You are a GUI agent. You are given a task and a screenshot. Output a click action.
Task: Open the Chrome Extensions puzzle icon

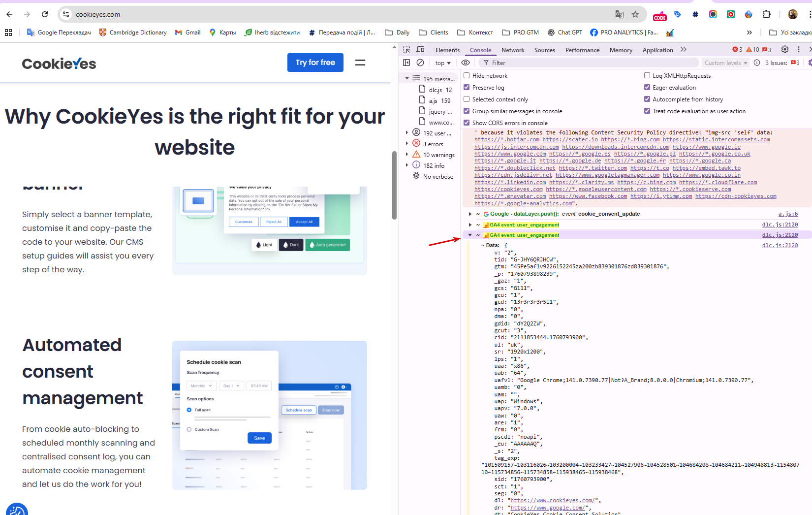click(x=766, y=14)
